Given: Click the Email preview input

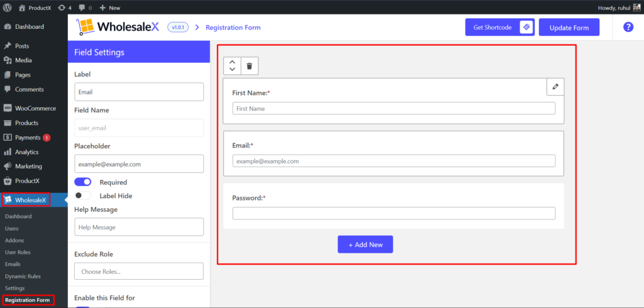Looking at the screenshot, I should 394,161.
